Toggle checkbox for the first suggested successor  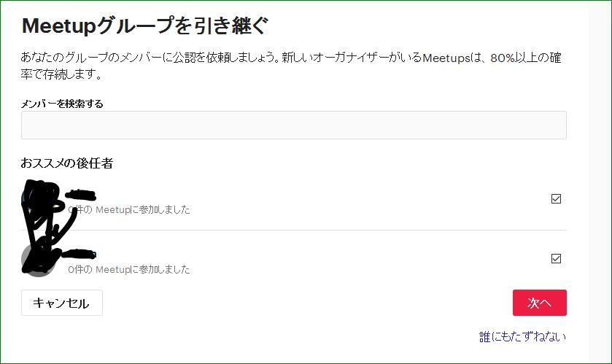(x=556, y=198)
